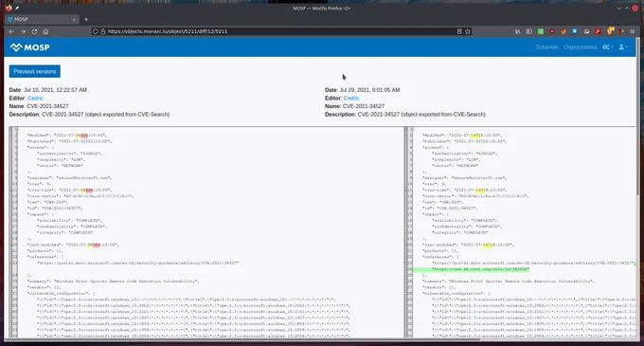Click the round red extension icon
Image resolution: width=644 pixels, height=346 pixels.
coord(552,31)
